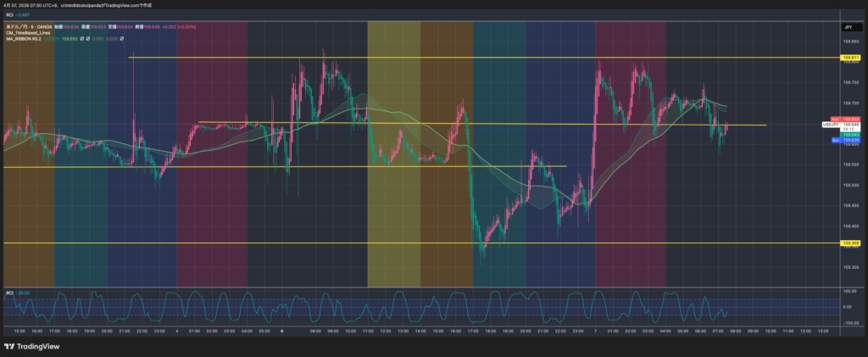Click the USDJPY symbol label on price scale

click(x=831, y=125)
